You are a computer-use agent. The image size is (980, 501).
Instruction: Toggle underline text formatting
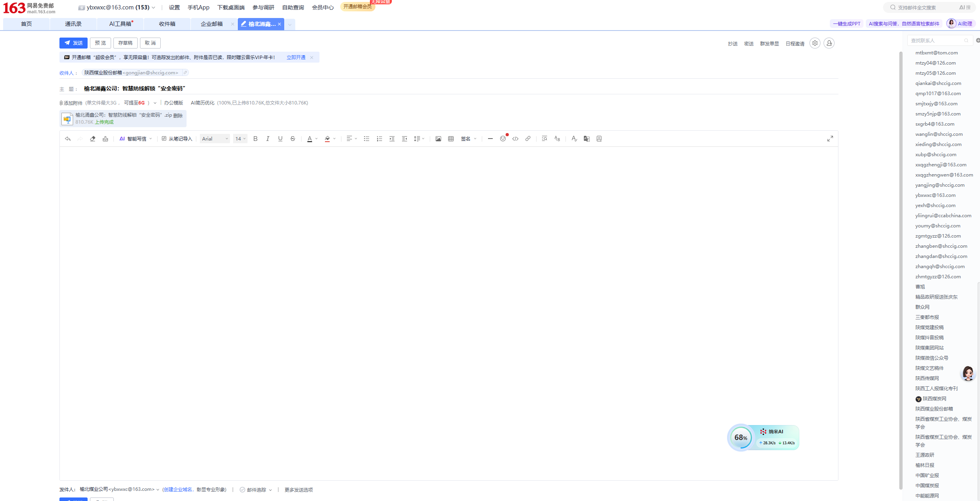point(280,139)
